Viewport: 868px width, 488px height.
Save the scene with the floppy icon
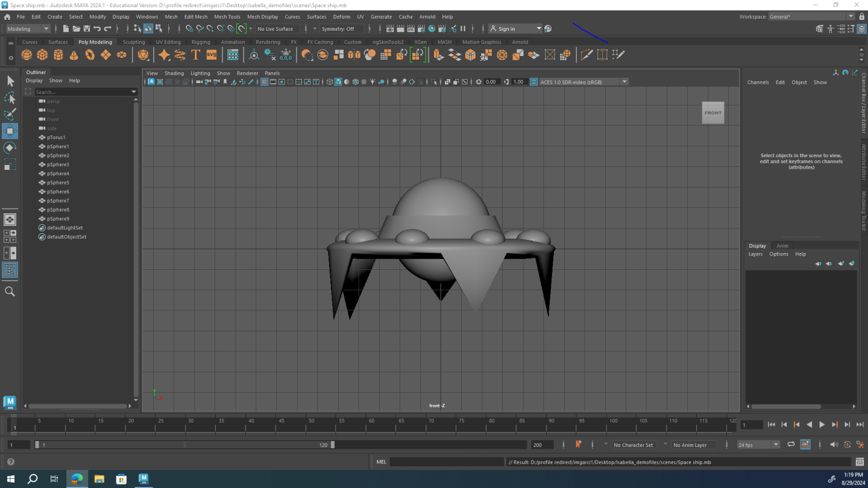point(87,29)
